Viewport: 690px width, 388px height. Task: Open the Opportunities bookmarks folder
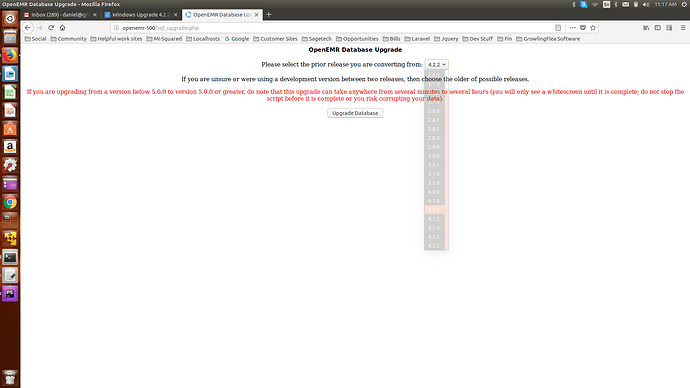(357, 39)
